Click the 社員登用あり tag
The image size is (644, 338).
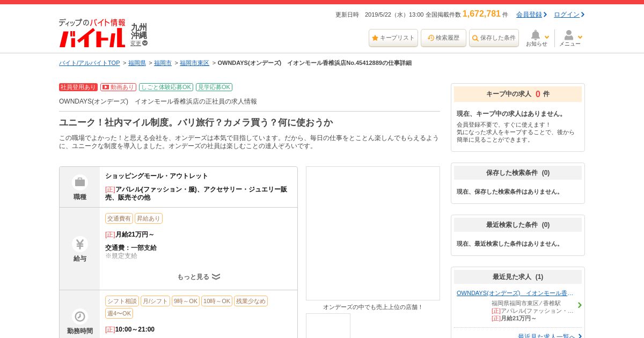tap(78, 87)
